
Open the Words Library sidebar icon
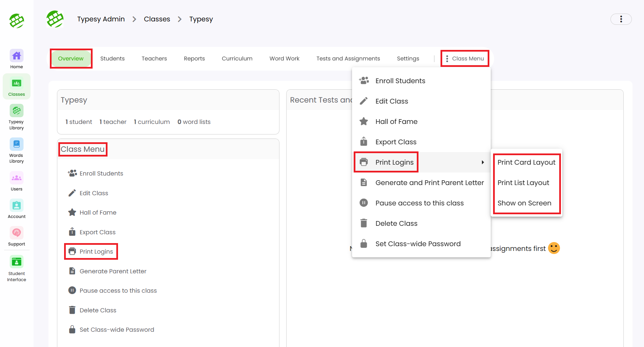pyautogui.click(x=16, y=150)
